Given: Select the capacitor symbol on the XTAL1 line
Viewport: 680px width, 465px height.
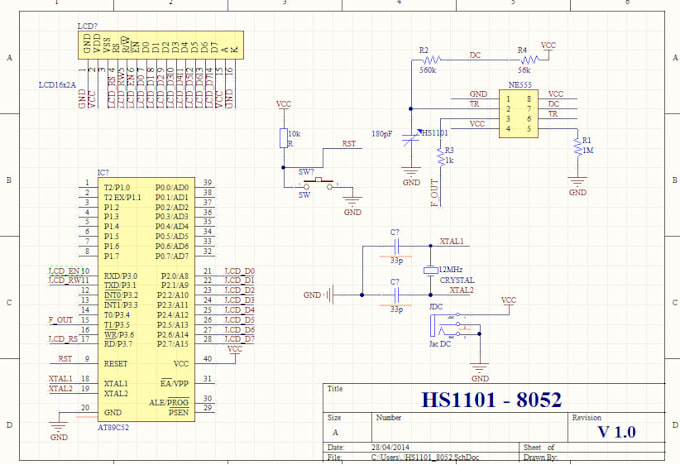Looking at the screenshot, I should [396, 247].
